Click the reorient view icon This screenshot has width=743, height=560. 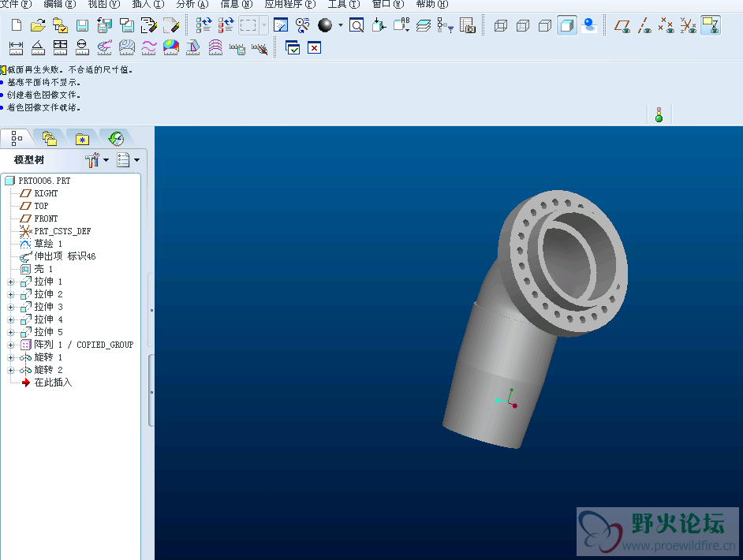coord(379,25)
